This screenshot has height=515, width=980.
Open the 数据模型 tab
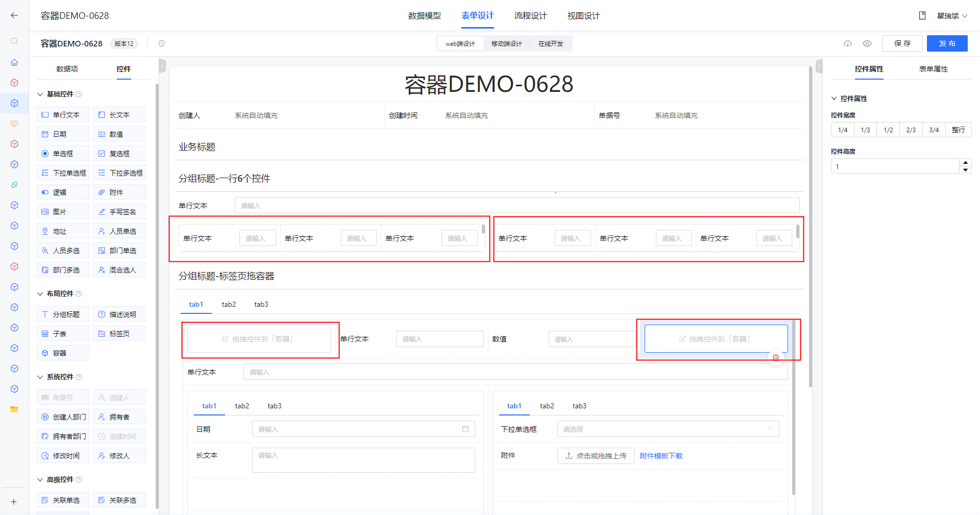[x=425, y=16]
